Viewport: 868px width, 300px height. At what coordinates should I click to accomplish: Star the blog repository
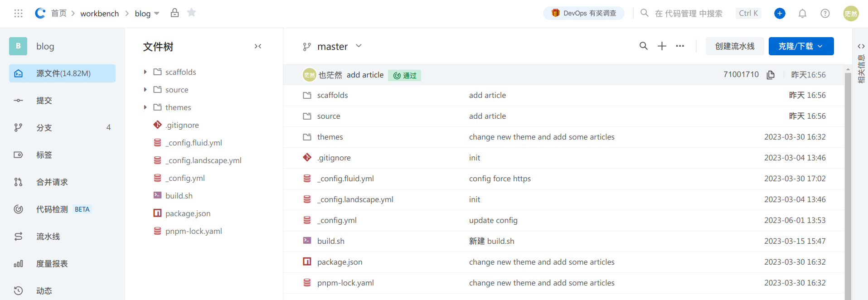pos(192,13)
